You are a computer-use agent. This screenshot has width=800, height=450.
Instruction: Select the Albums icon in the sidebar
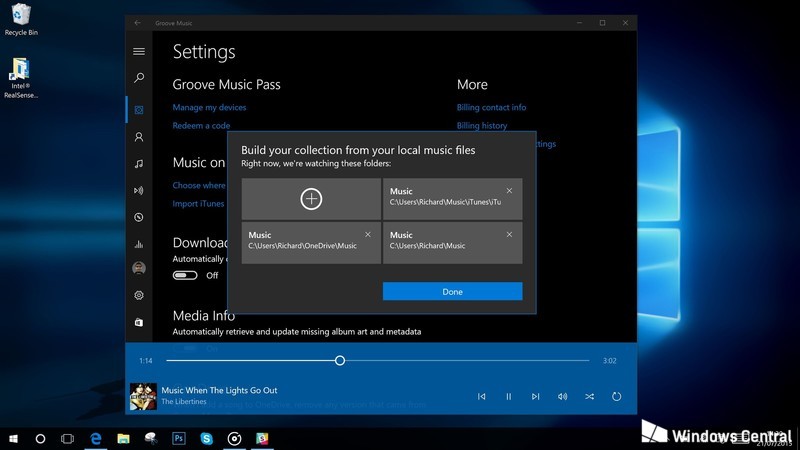[139, 110]
